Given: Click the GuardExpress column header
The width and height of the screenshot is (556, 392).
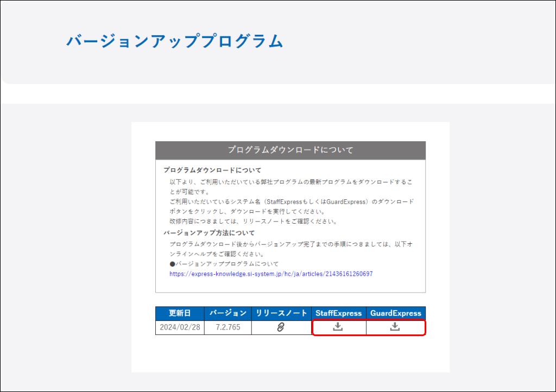Looking at the screenshot, I should click(x=396, y=313).
